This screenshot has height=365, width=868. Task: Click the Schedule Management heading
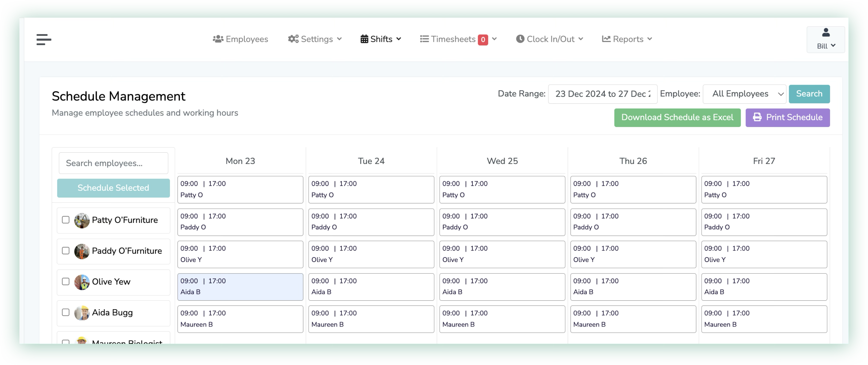click(x=118, y=96)
